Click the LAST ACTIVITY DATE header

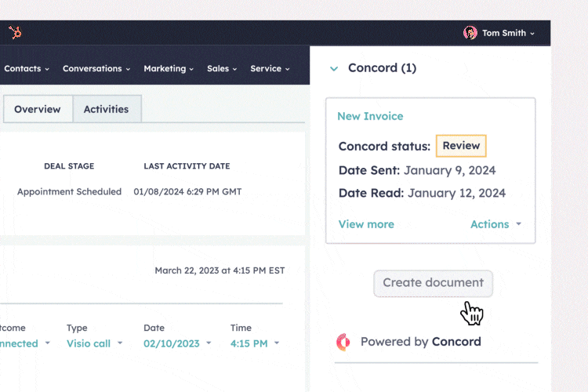(187, 166)
